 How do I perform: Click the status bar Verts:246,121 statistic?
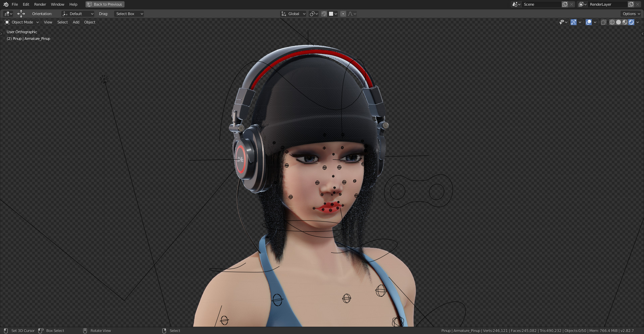[x=495, y=331]
